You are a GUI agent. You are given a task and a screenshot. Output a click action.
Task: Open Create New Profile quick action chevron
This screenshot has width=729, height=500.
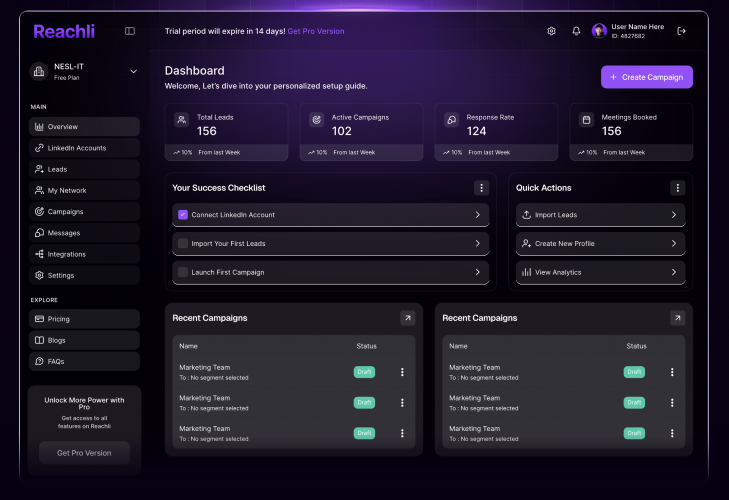(x=674, y=244)
